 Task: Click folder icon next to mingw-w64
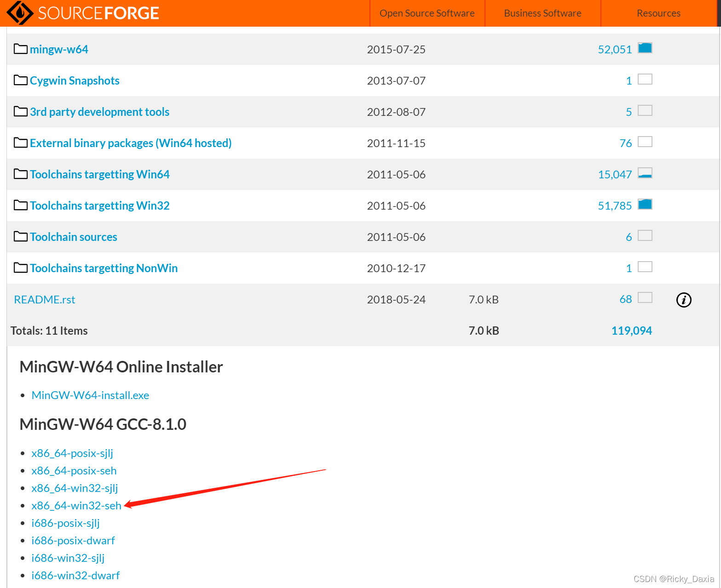tap(21, 49)
